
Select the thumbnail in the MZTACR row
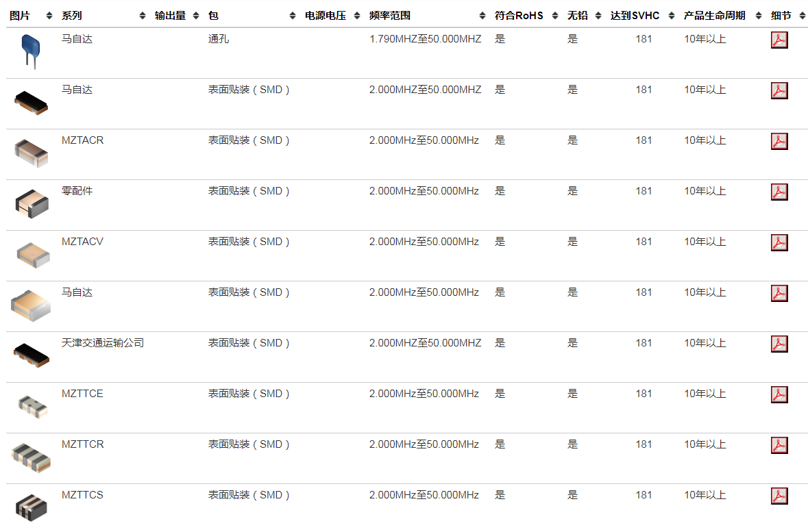click(32, 153)
